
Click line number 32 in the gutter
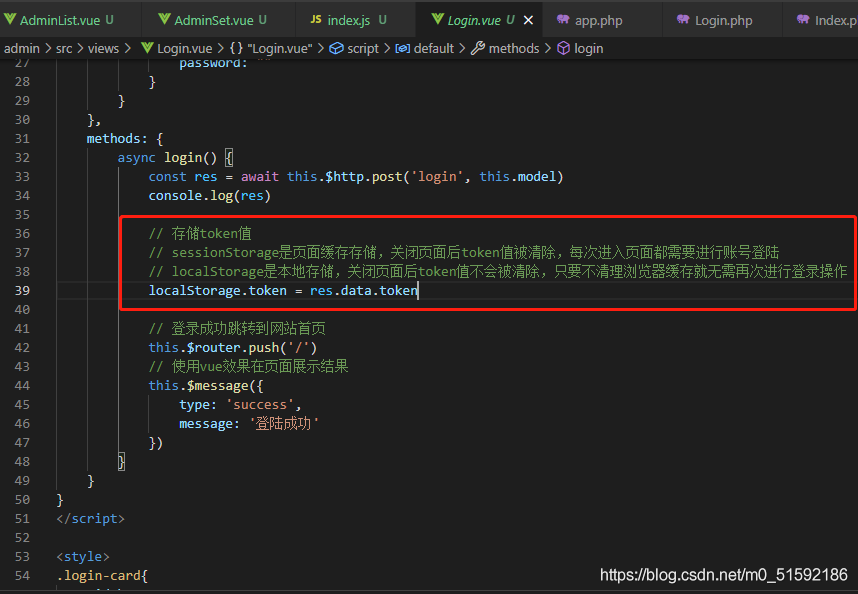[x=22, y=158]
